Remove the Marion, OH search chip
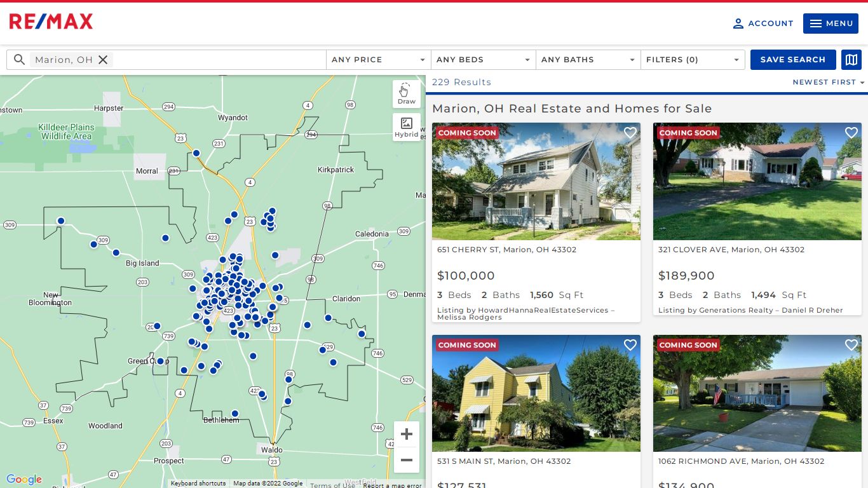The height and width of the screenshot is (488, 868). [103, 60]
